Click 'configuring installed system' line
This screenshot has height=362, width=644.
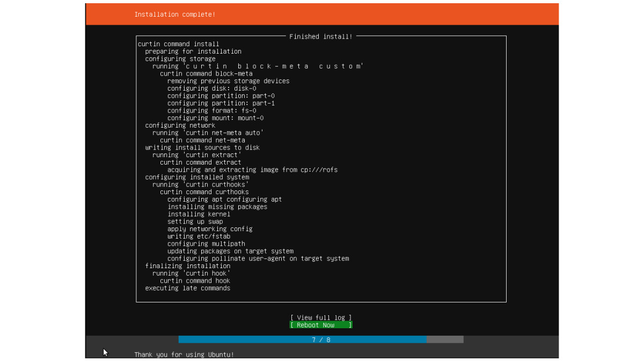197,178
